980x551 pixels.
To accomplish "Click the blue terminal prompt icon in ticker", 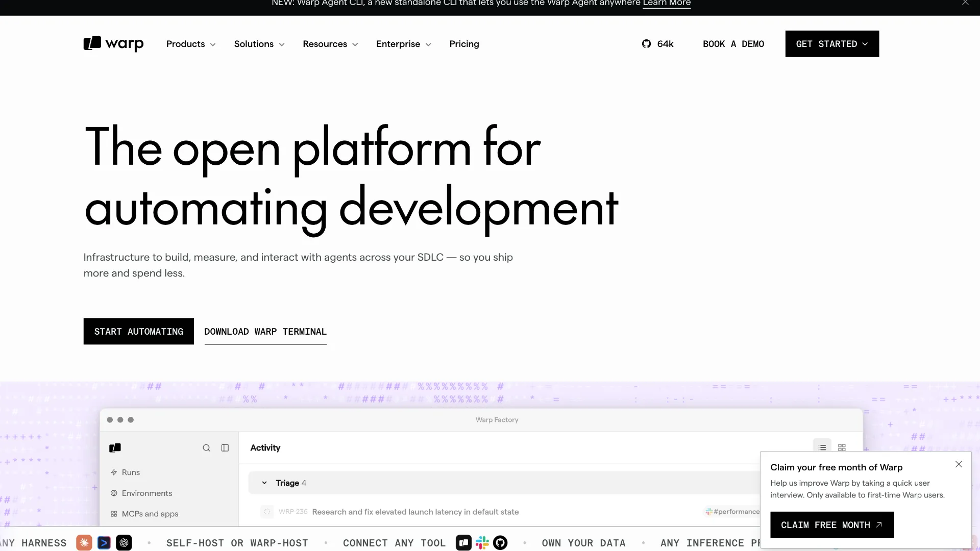I will (x=104, y=543).
